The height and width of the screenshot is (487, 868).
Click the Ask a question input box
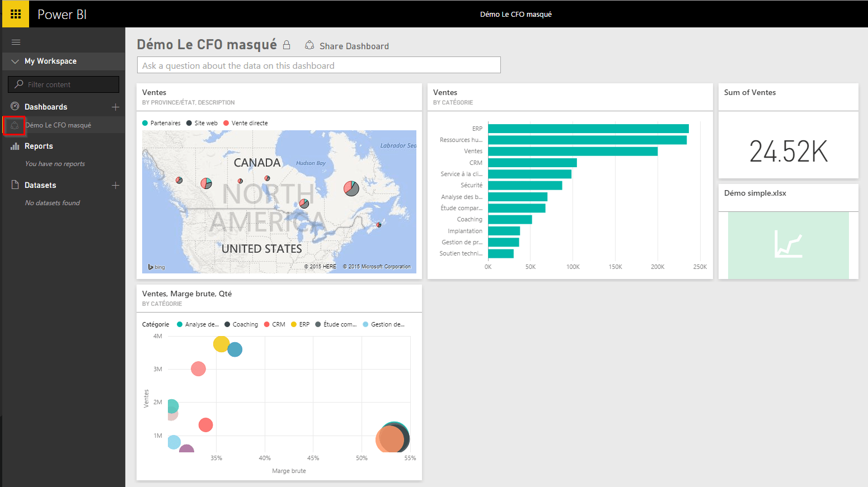coord(318,65)
